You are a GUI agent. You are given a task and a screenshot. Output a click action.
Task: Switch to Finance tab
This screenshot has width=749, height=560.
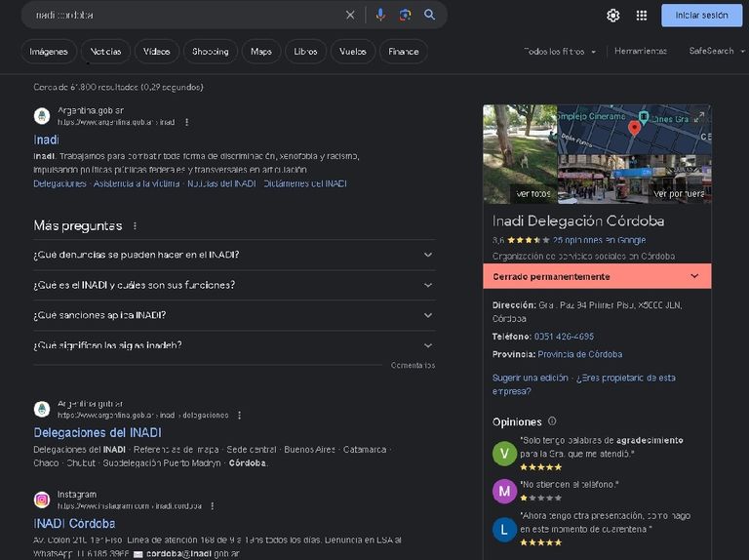point(404,52)
